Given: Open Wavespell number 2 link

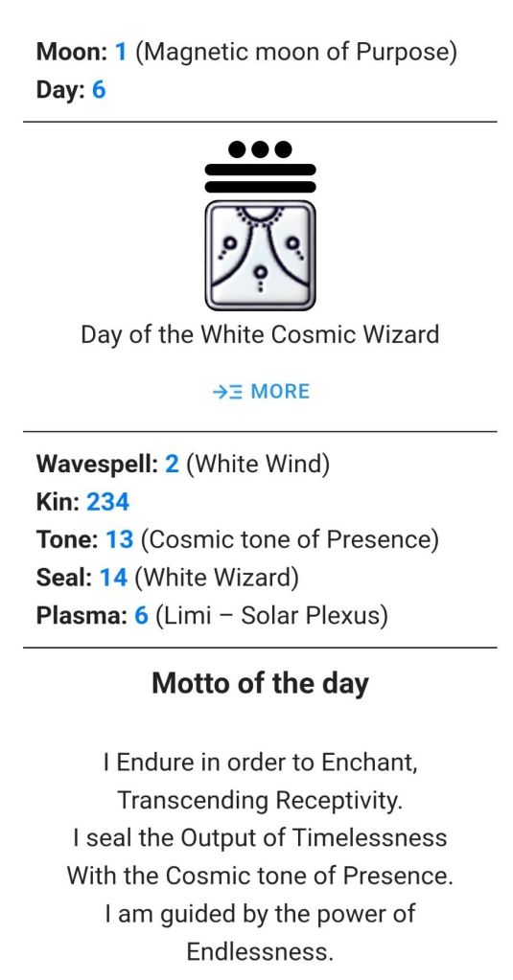Looking at the screenshot, I should (172, 465).
